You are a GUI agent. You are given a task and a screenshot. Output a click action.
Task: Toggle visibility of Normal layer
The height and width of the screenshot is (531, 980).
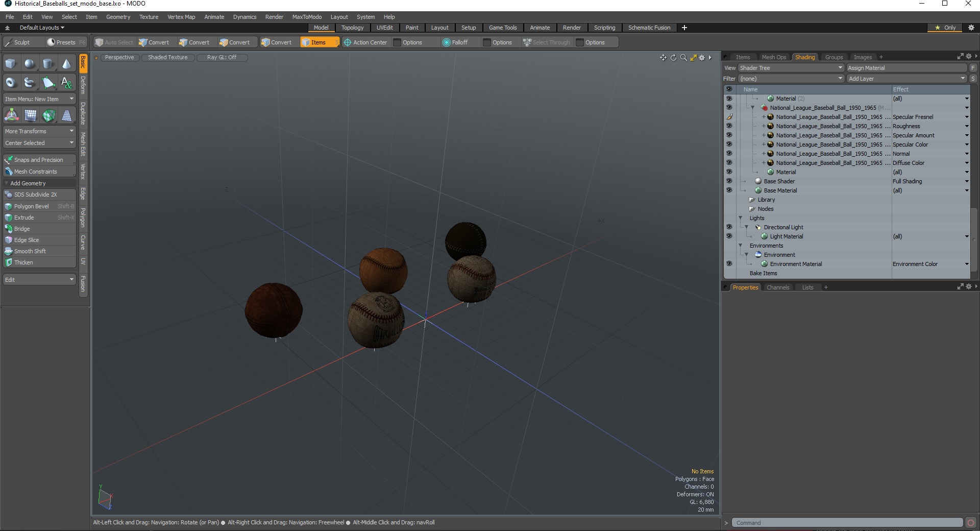[729, 154]
